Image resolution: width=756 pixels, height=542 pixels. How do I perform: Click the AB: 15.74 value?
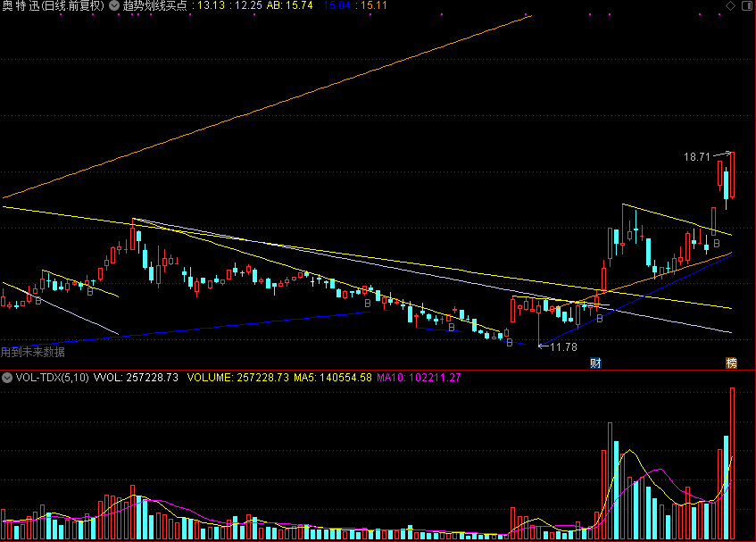click(289, 5)
